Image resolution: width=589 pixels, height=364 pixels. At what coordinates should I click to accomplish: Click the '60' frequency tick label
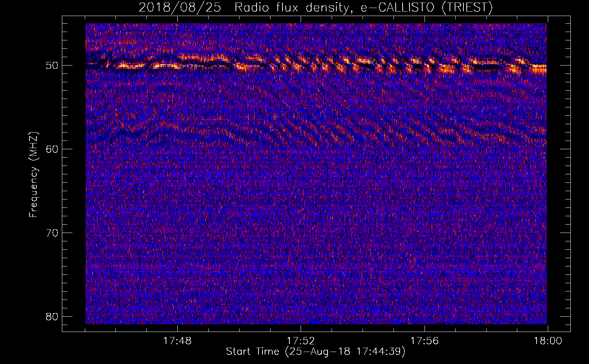52,149
